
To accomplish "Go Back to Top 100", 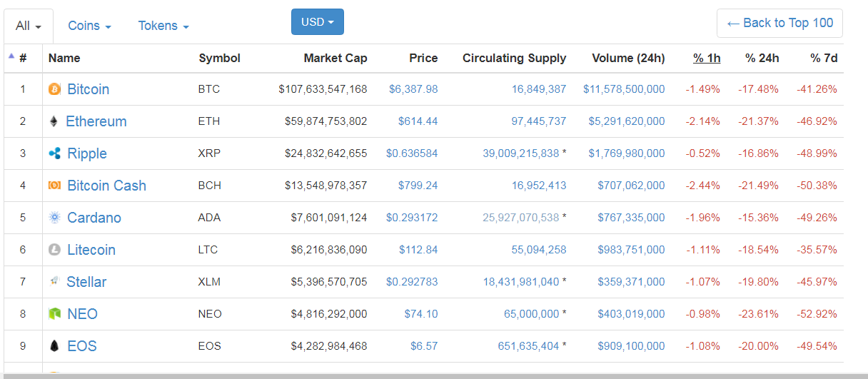I will click(x=779, y=23).
